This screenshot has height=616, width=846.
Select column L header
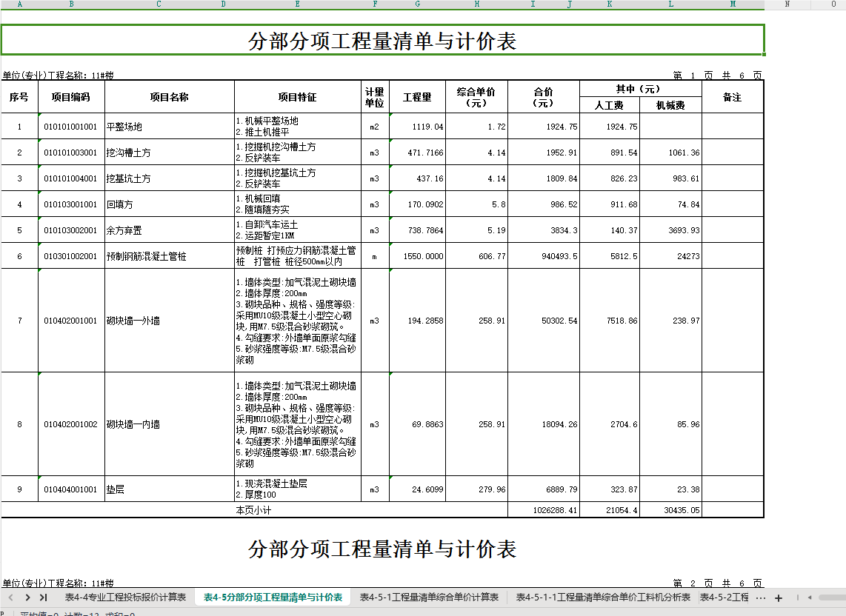tap(670, 4)
